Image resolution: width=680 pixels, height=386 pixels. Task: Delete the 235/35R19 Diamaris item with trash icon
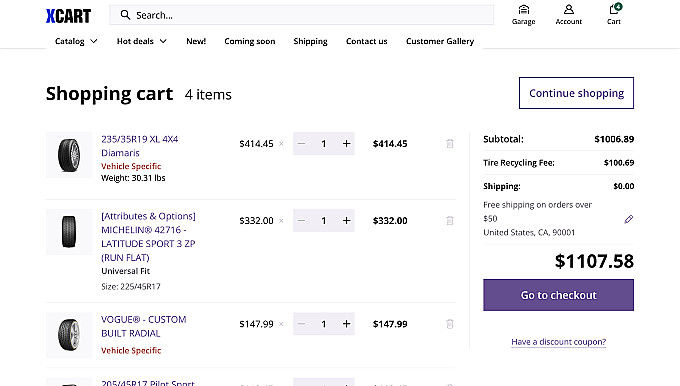click(450, 144)
